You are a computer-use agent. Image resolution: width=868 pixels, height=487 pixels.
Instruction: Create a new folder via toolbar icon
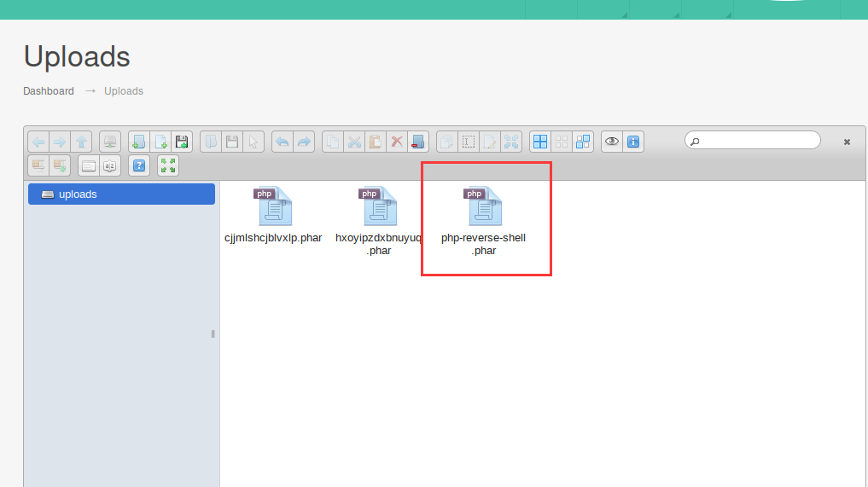tap(139, 142)
